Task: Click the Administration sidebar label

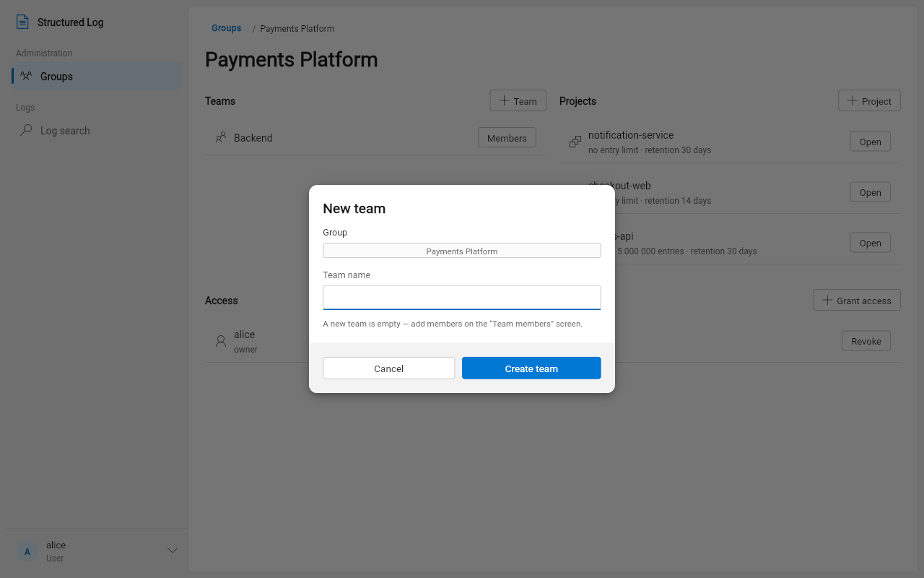Action: [x=44, y=53]
